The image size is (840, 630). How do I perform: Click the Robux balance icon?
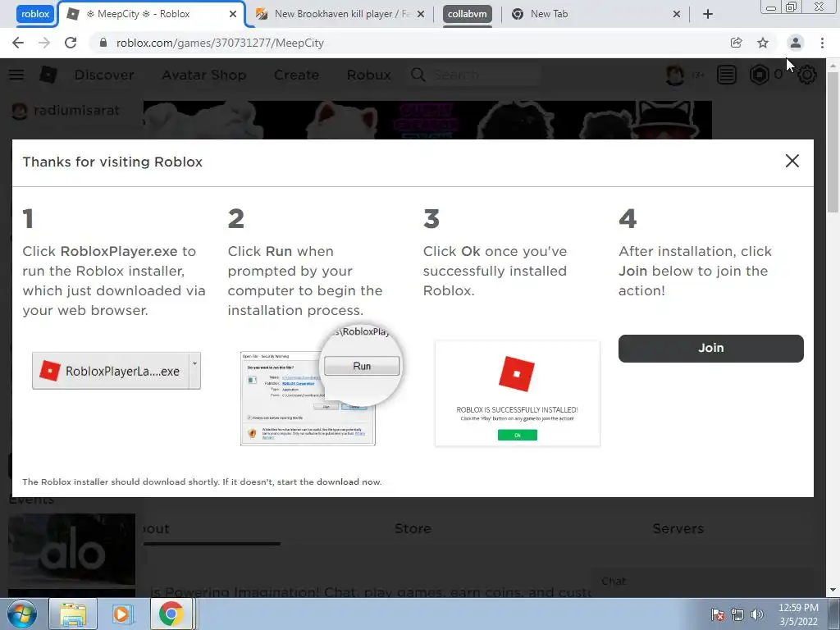[x=759, y=75]
